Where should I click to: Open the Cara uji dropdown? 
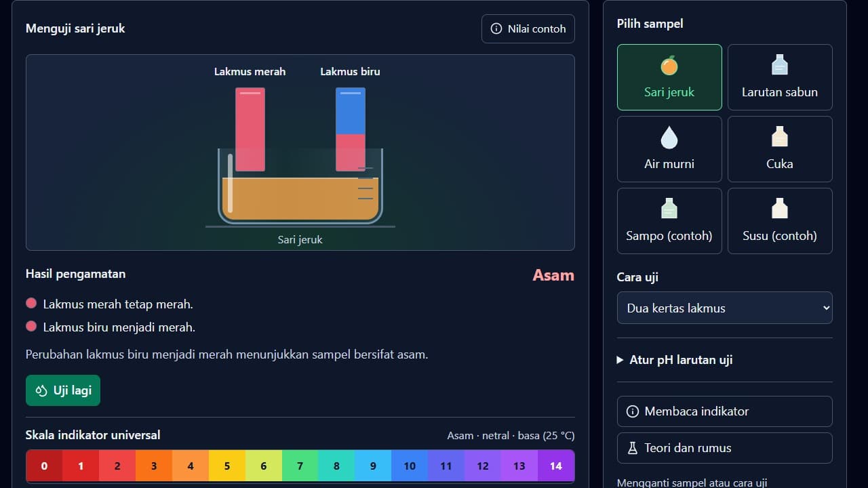(x=724, y=308)
